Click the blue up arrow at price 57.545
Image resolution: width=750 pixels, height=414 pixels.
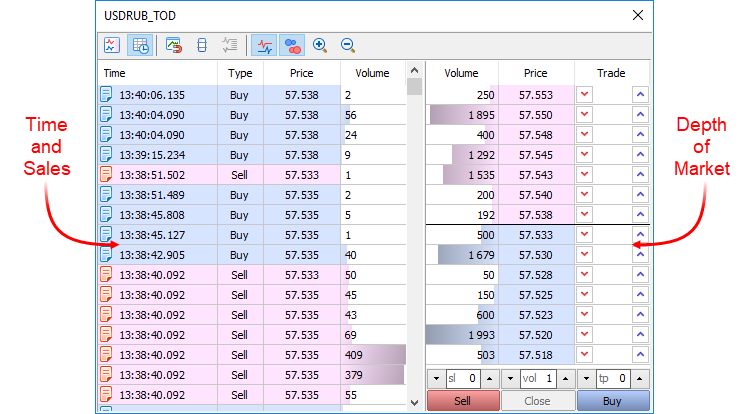[x=640, y=154]
